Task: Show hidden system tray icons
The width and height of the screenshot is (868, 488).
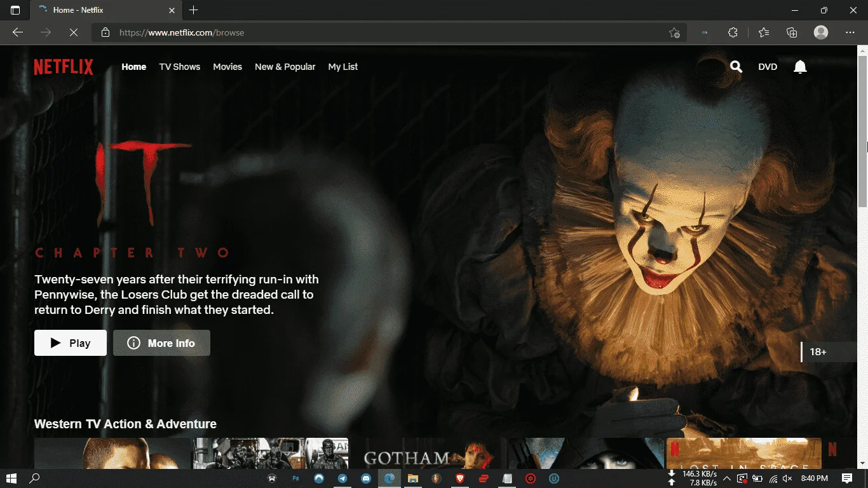Action: click(x=727, y=478)
